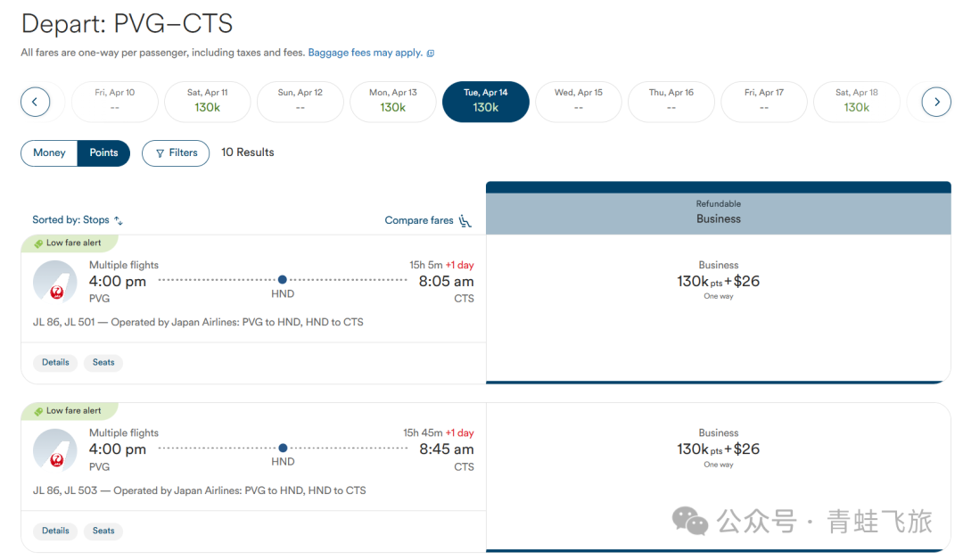Click the external link icon beside baggage fees
963x560 pixels.
point(431,54)
